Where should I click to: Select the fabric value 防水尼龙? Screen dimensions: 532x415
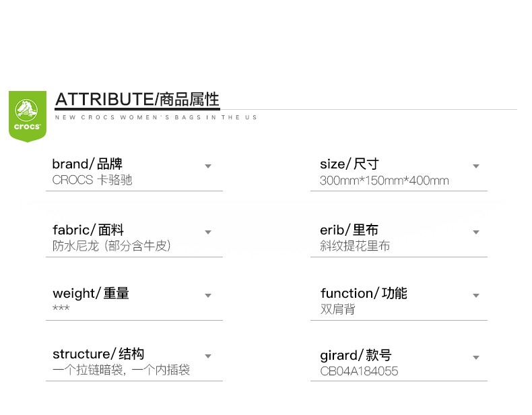point(75,246)
